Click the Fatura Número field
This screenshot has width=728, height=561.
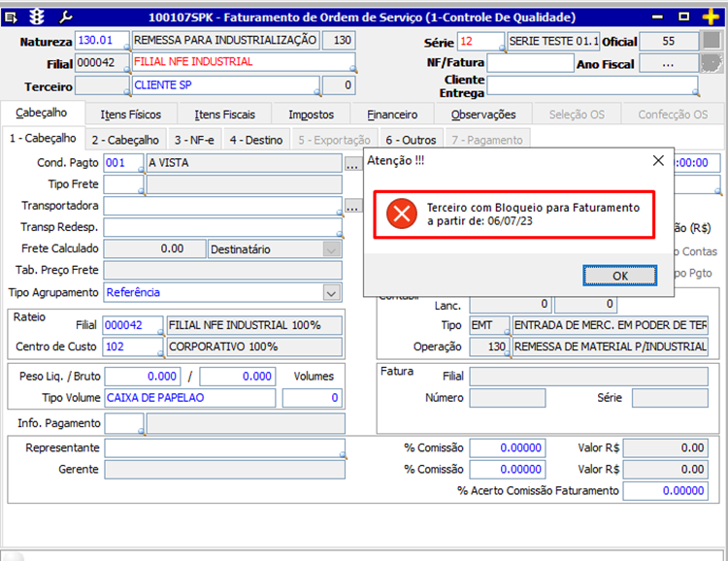point(508,398)
